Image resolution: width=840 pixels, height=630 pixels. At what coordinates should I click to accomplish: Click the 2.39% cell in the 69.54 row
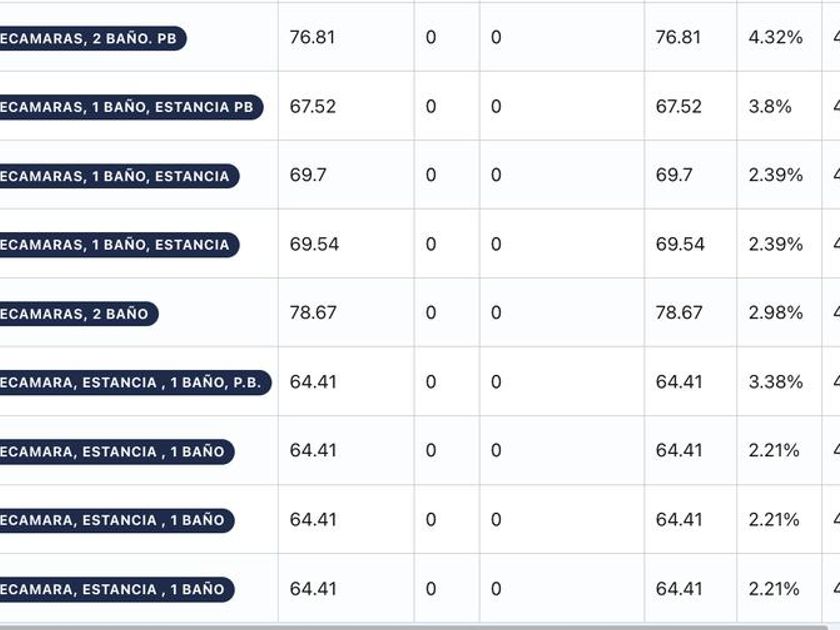coord(775,245)
